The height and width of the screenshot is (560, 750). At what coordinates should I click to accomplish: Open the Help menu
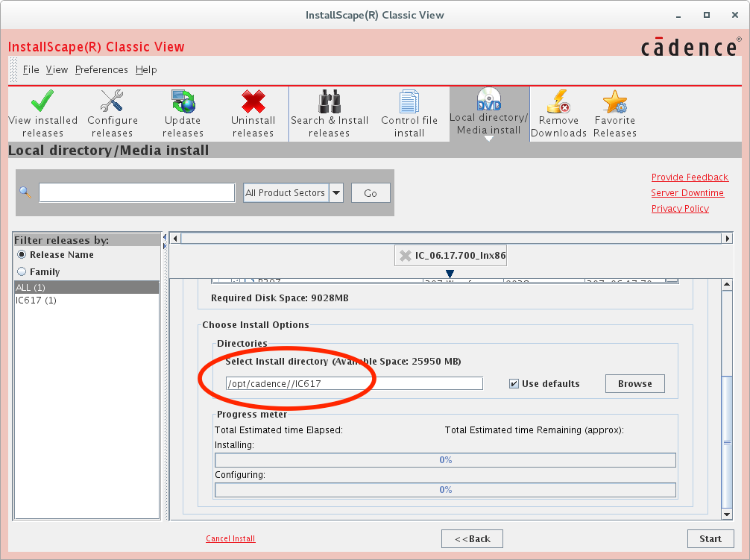(146, 70)
